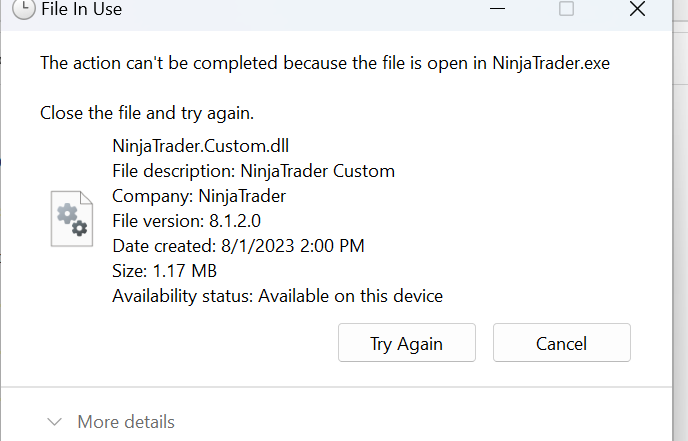This screenshot has width=688, height=441.
Task: Click the Size: 1.17 MB line
Action: (164, 271)
